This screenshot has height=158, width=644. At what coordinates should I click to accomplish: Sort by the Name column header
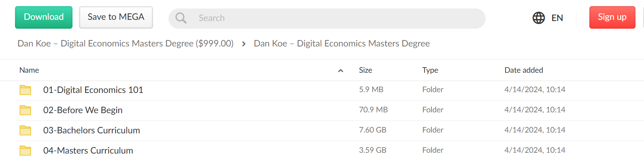(x=29, y=70)
